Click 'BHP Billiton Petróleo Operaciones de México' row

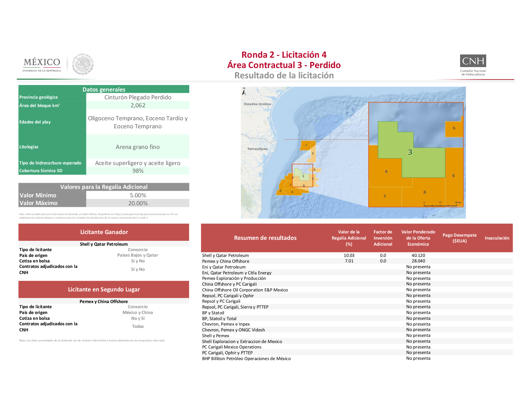click(x=357, y=358)
